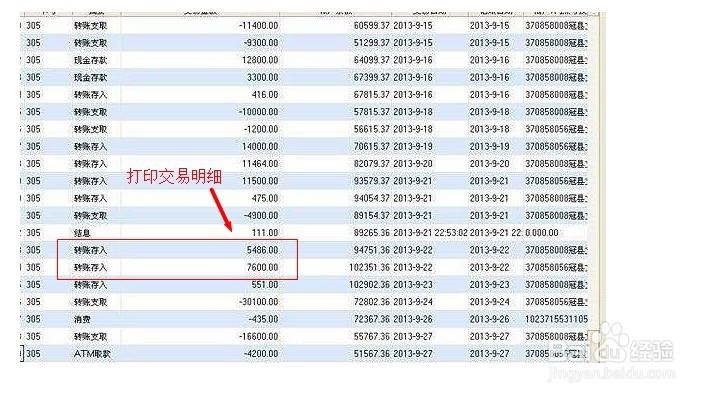Select the cell beginning 1023715531105
This screenshot has height=398, width=714.
point(556,320)
